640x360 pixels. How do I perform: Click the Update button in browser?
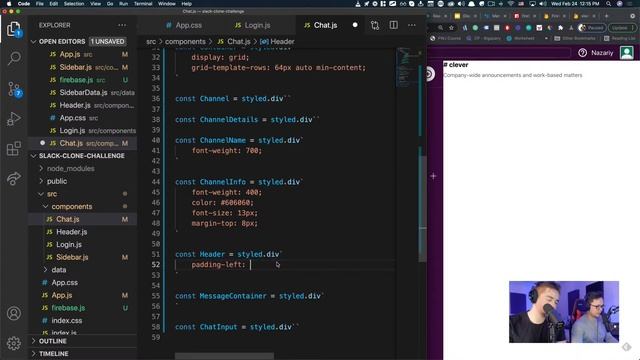[x=622, y=28]
